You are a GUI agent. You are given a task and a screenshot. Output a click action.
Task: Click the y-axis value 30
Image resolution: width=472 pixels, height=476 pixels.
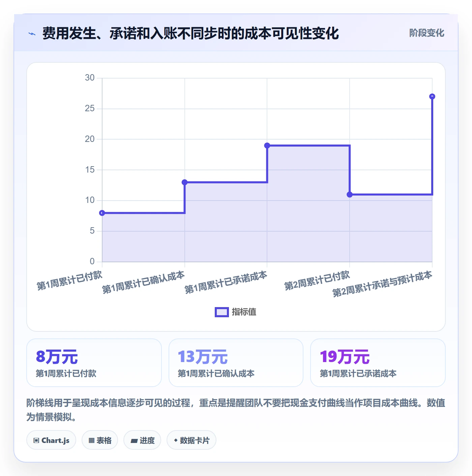[90, 78]
